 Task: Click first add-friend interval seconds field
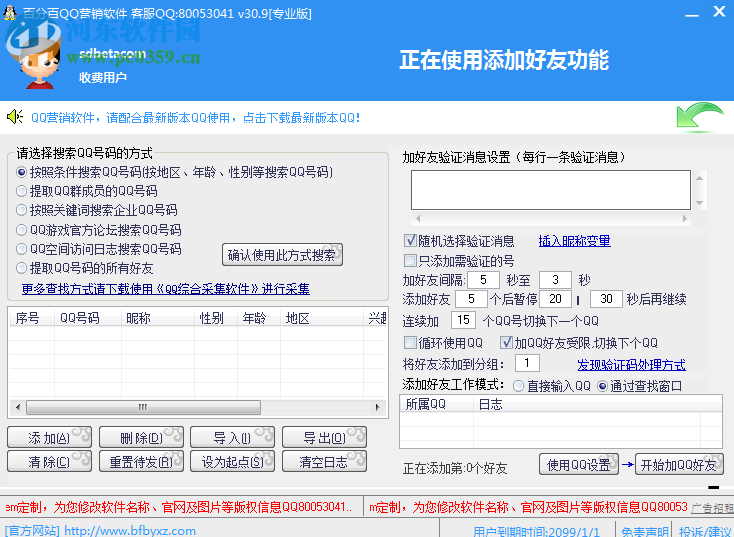[483, 280]
